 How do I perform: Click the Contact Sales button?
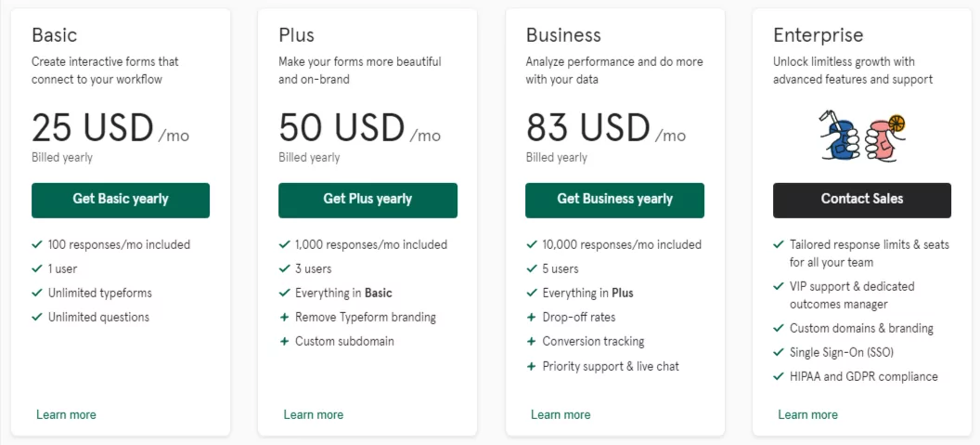[x=862, y=200]
